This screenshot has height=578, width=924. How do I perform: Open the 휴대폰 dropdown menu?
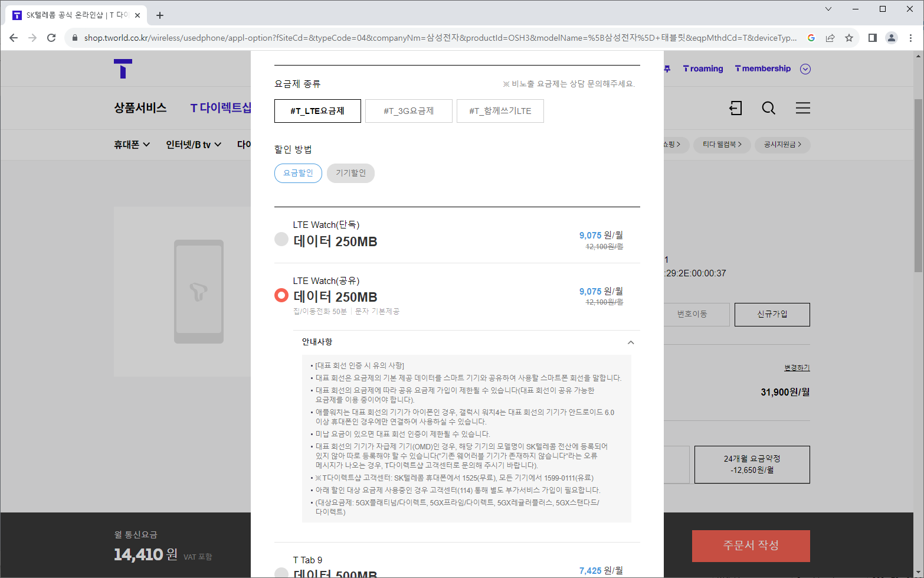click(132, 145)
